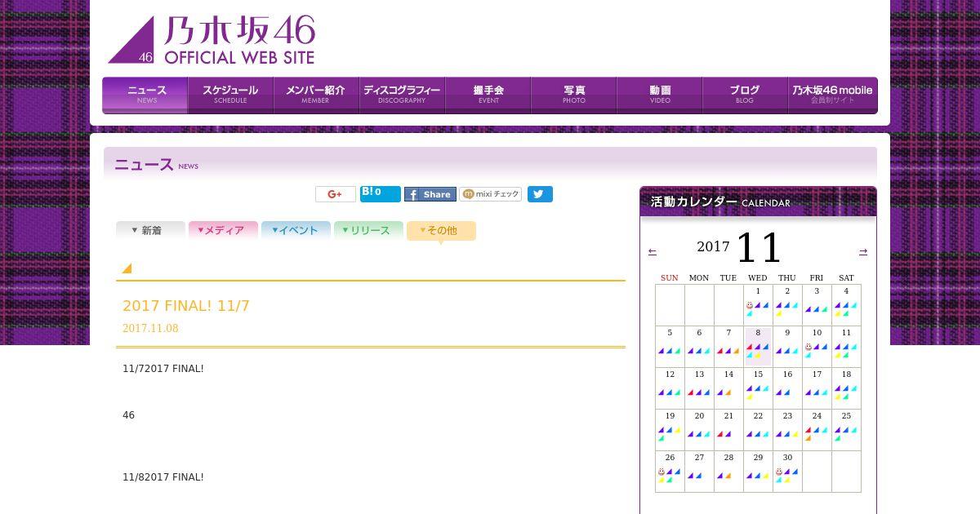Select November 29 in the calendar

[x=758, y=471]
